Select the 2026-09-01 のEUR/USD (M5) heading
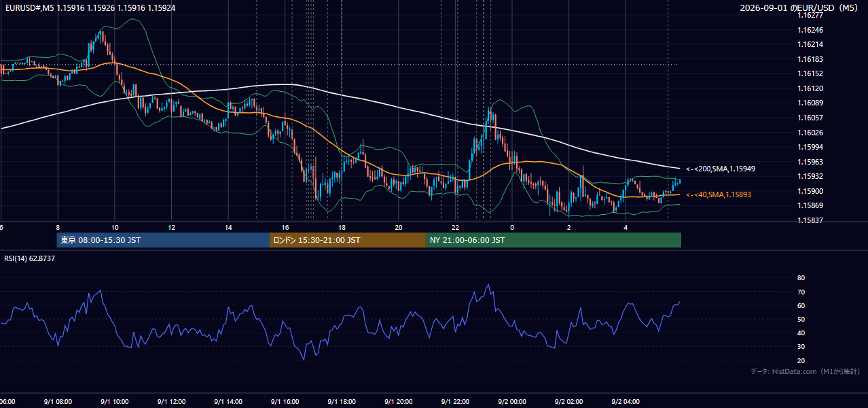Screen dimensions: 868x408 click(799, 7)
